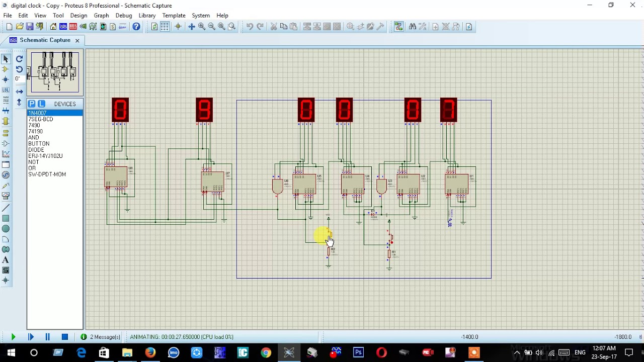Click the Rotate Anti-Clockwise icon
Viewport: 644px width, 362px height.
(x=19, y=69)
